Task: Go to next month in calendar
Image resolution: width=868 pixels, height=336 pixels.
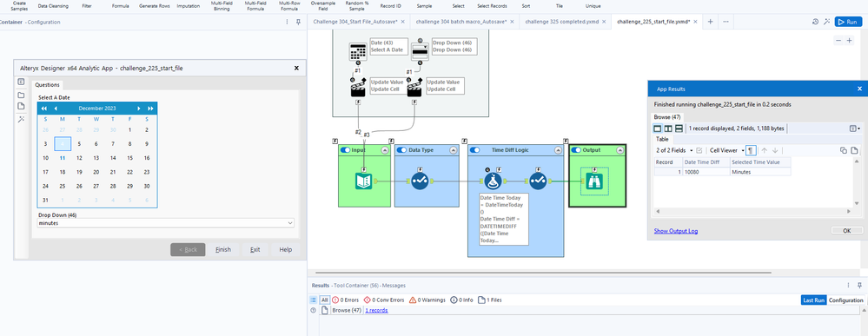Action: pos(139,109)
